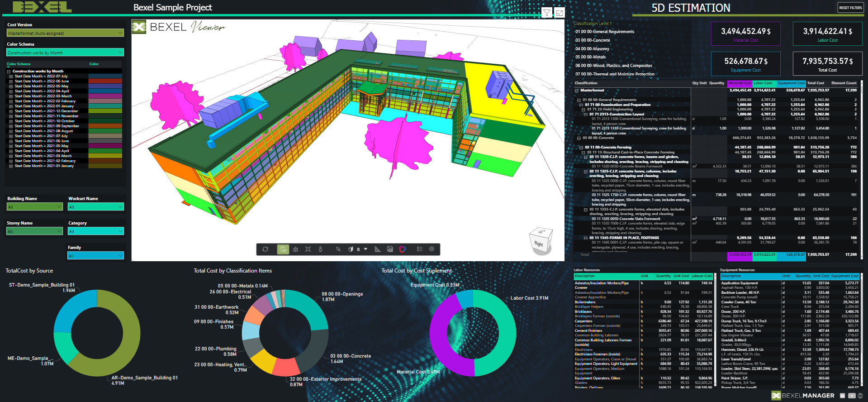Collapse the 03 00 00-Concrete classification row
Screen dimensions: 868x402
point(579,138)
